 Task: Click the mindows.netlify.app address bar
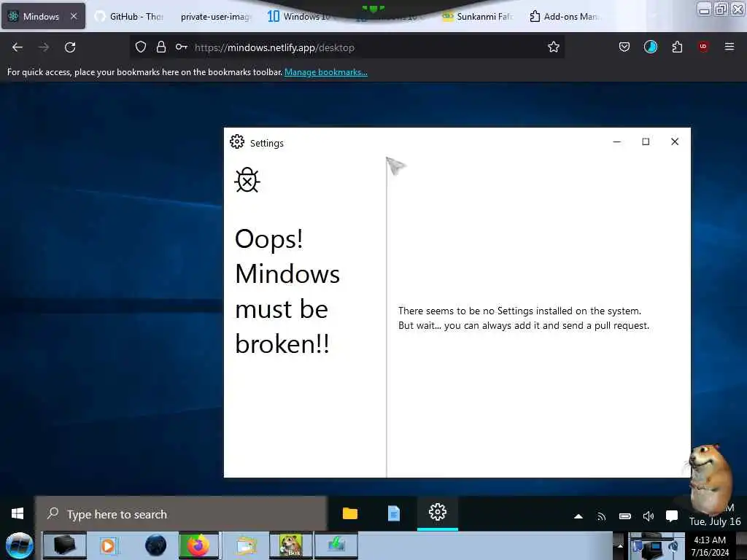tap(347, 47)
